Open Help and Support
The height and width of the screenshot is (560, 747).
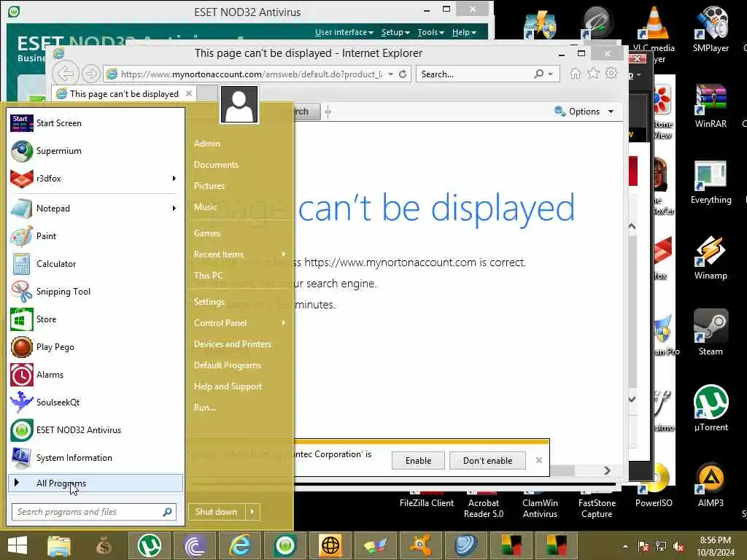[x=228, y=386]
